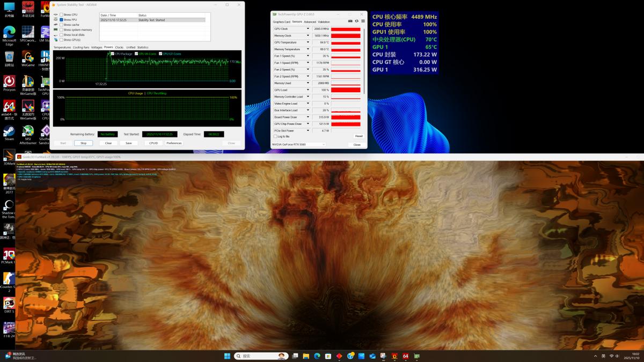Open Fan 1 Speed (%) dropdown
Screen dimensions: 644x362
(x=308, y=56)
